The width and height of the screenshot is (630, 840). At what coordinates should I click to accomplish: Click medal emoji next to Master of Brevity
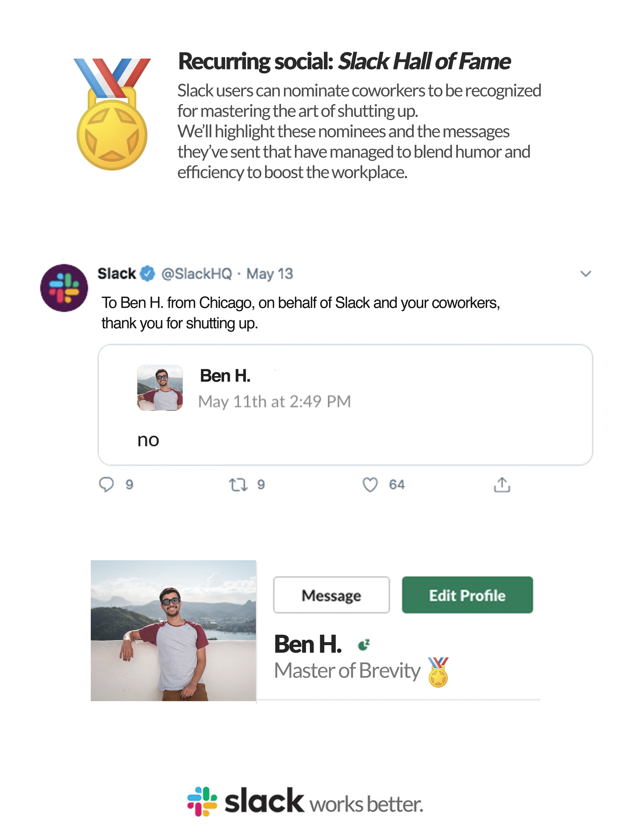(x=438, y=672)
